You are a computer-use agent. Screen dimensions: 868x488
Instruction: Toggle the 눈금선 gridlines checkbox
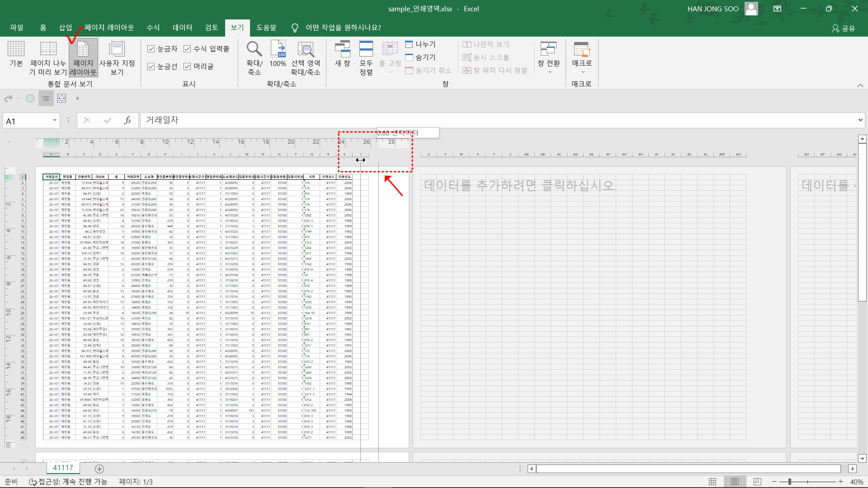pyautogui.click(x=151, y=66)
